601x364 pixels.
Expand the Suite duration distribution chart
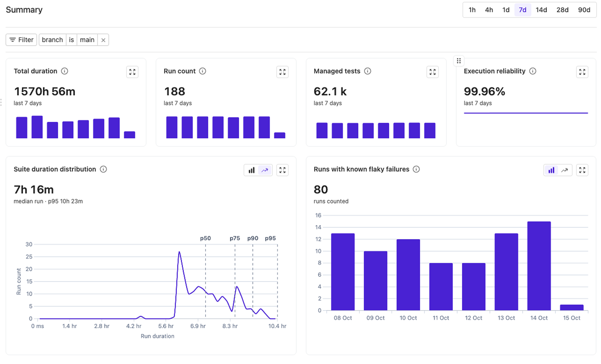pos(282,170)
